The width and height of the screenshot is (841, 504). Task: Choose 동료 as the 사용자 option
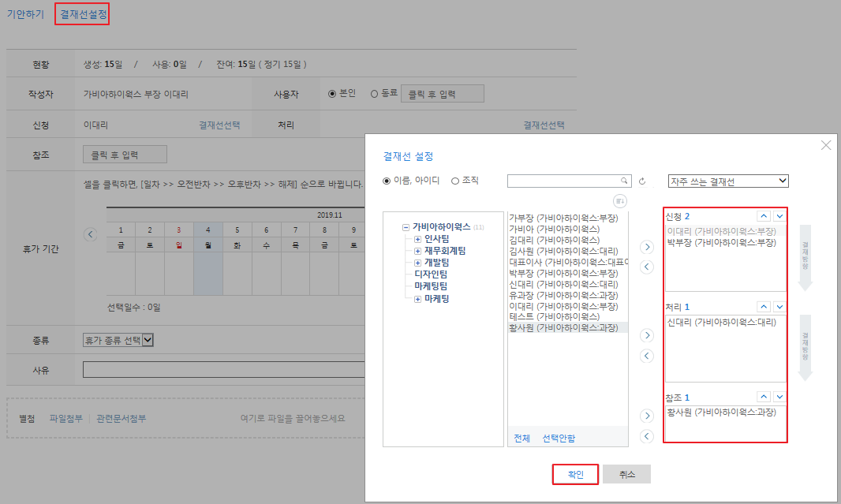coord(374,94)
